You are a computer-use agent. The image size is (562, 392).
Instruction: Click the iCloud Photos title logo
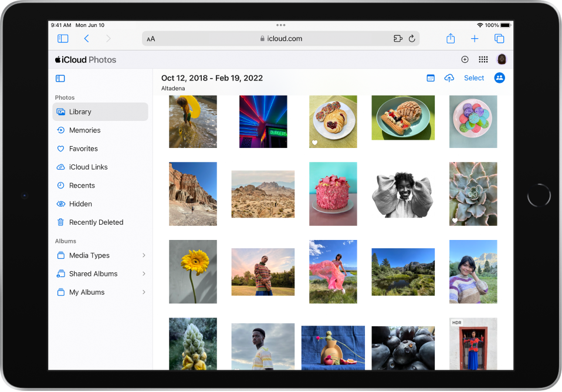click(x=86, y=59)
